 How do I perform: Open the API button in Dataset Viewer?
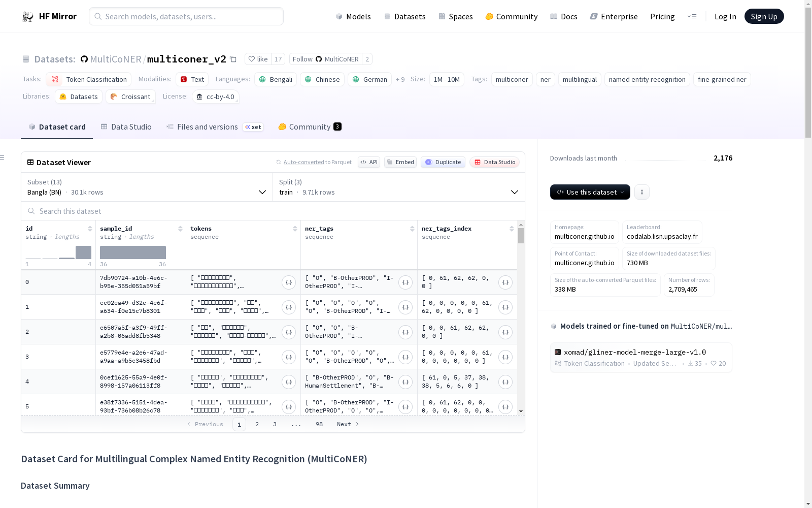(369, 162)
